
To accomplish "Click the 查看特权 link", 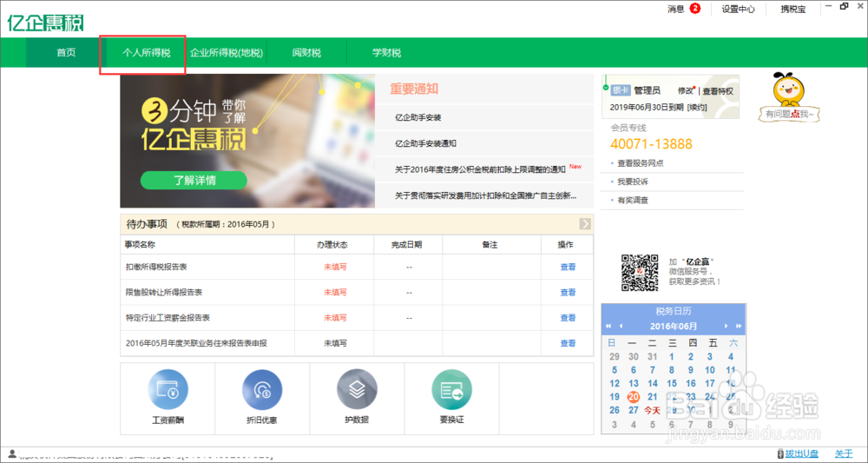I will (718, 91).
